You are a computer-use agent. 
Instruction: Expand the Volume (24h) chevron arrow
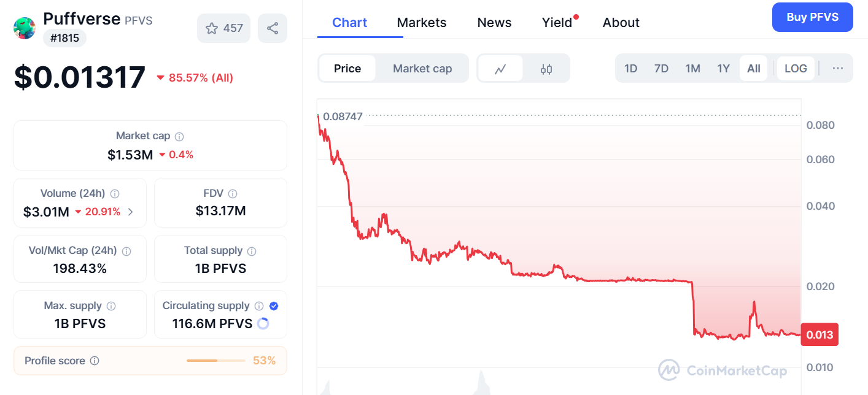(130, 212)
